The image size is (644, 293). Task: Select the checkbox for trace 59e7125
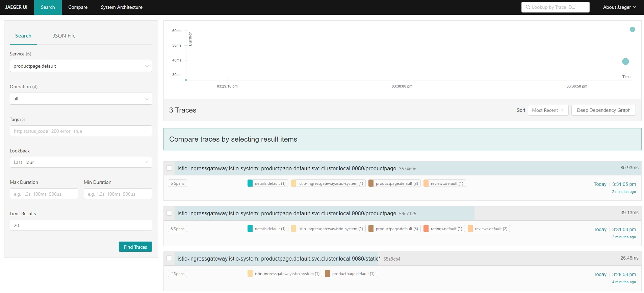[169, 213]
